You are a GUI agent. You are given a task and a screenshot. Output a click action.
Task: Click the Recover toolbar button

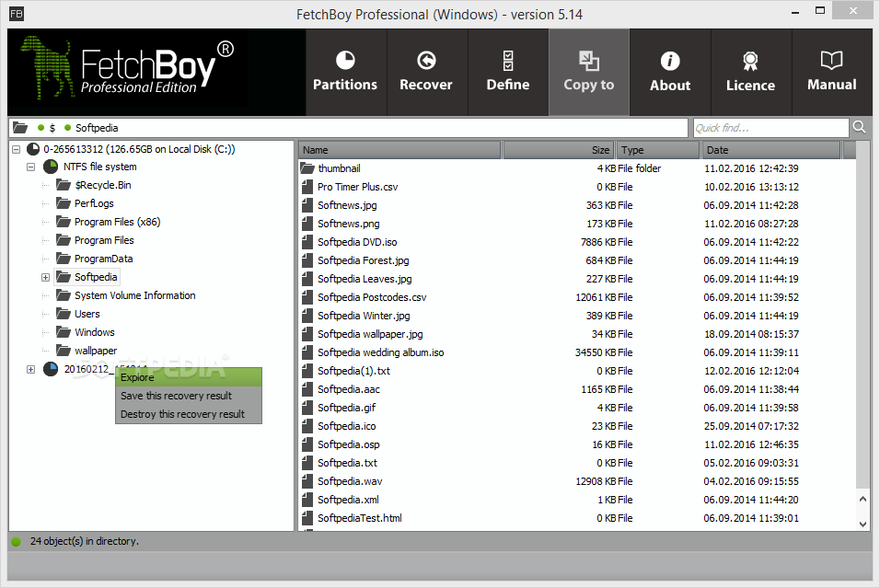click(426, 73)
